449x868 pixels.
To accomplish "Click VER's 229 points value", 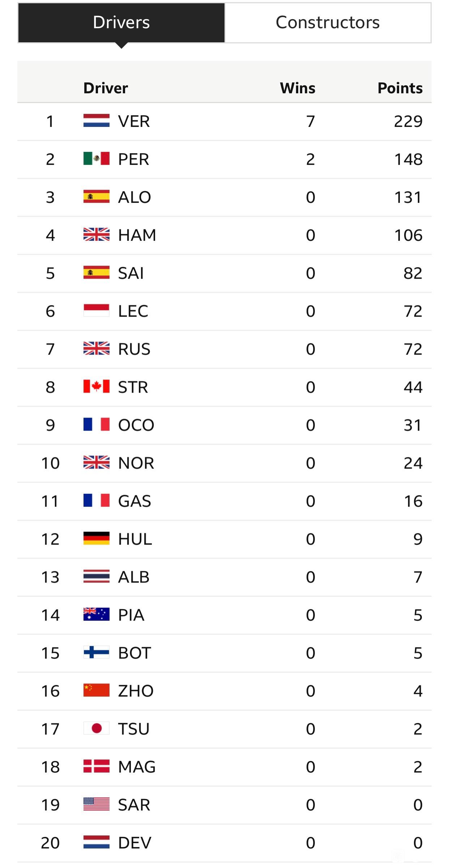I will tap(408, 121).
